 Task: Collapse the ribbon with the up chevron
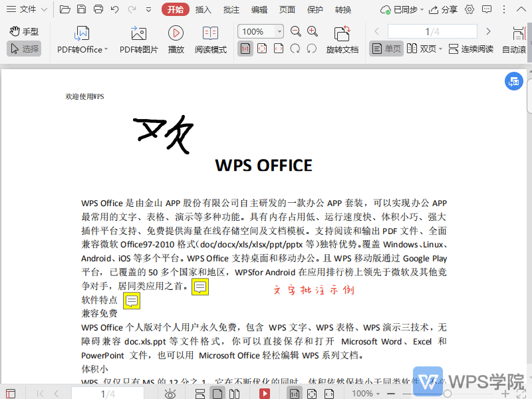[x=521, y=9]
